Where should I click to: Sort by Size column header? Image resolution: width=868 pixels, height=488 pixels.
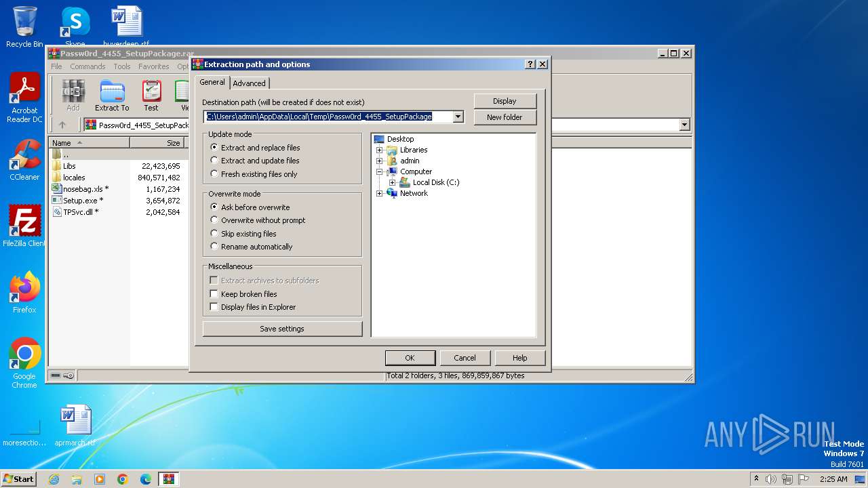[157, 143]
